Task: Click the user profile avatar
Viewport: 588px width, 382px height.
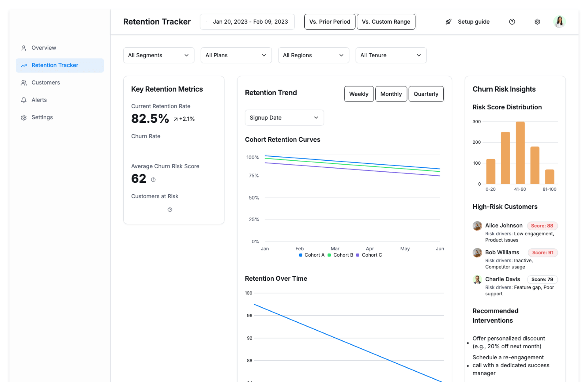Action: click(x=559, y=22)
